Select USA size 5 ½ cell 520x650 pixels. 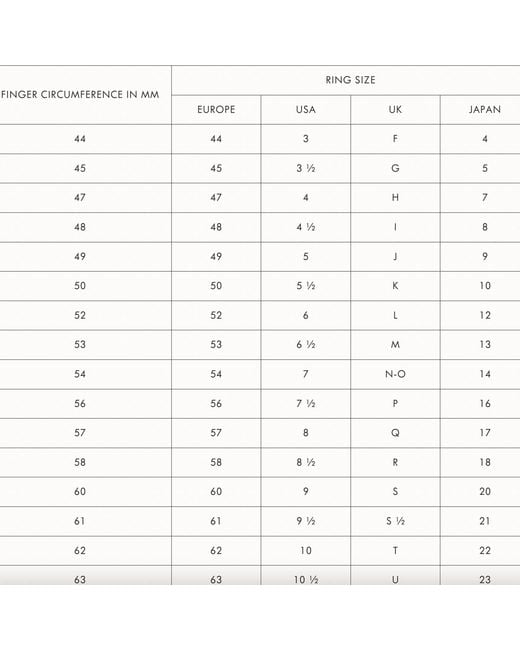[x=306, y=286]
